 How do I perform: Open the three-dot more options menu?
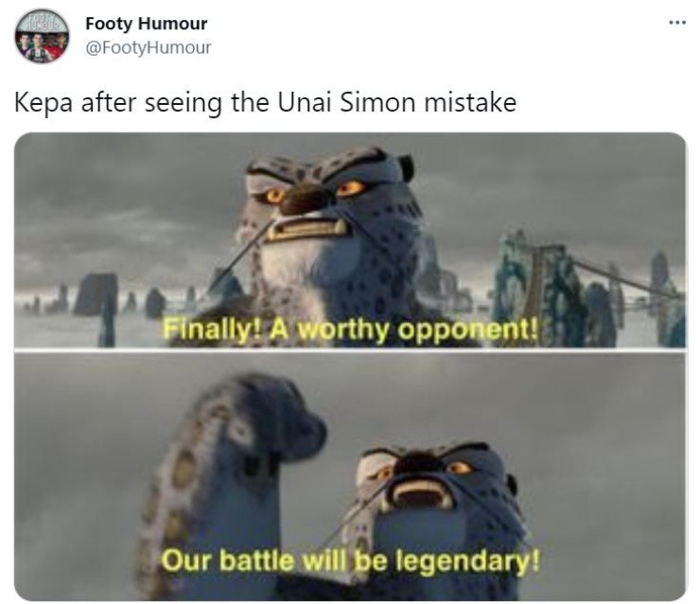tap(676, 23)
